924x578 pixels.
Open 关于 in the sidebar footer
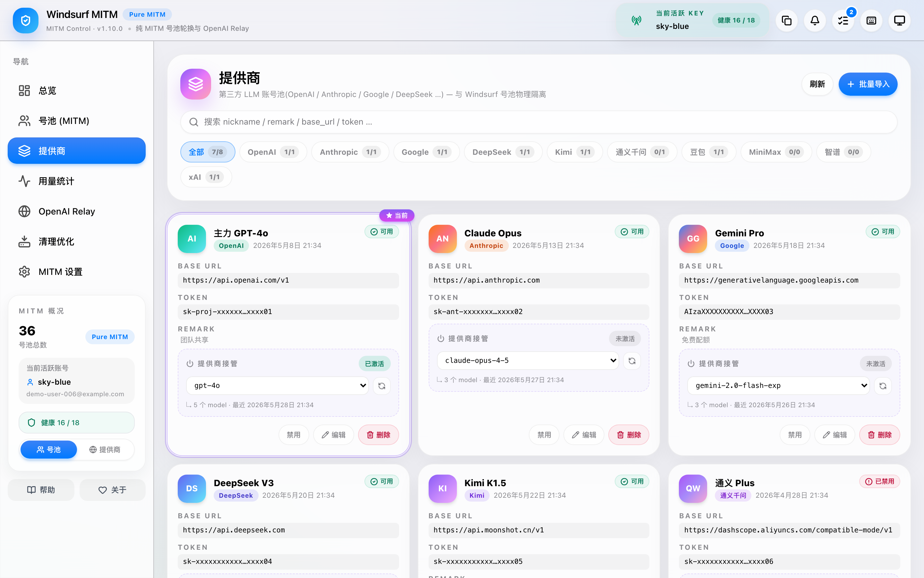(113, 490)
